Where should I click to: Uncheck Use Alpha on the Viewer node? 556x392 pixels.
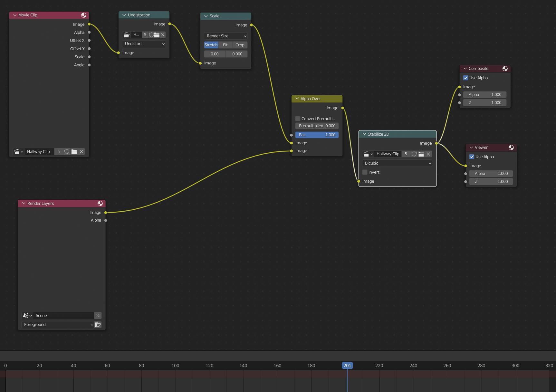click(472, 157)
